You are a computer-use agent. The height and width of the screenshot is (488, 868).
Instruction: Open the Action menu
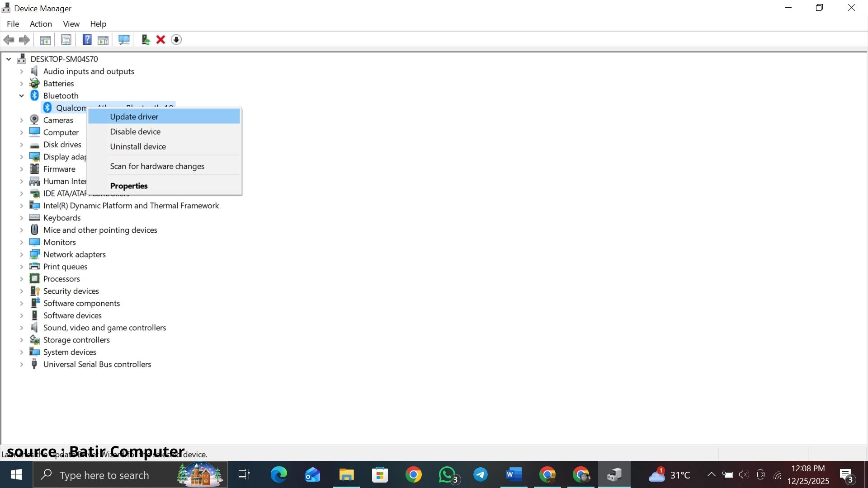click(x=41, y=24)
